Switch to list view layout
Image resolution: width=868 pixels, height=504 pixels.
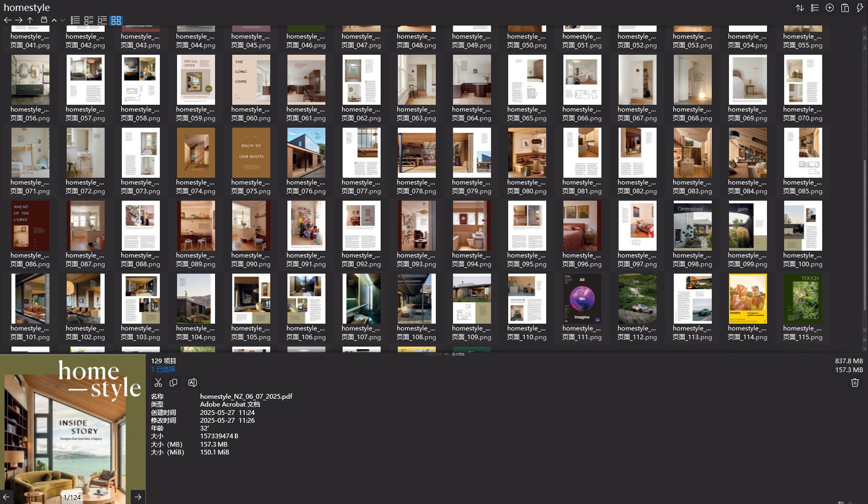coord(75,21)
